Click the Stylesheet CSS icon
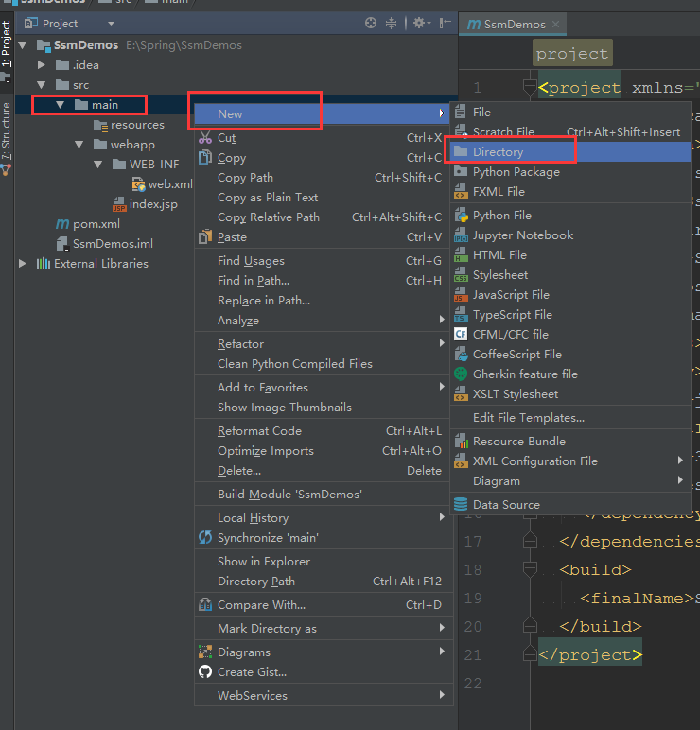The height and width of the screenshot is (730, 700). [461, 275]
